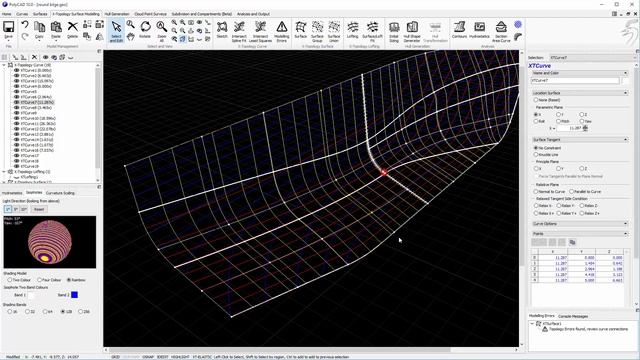Image resolution: width=640 pixels, height=360 pixels.
Task: Click the Paste clipboard icon
Action: click(x=56, y=27)
